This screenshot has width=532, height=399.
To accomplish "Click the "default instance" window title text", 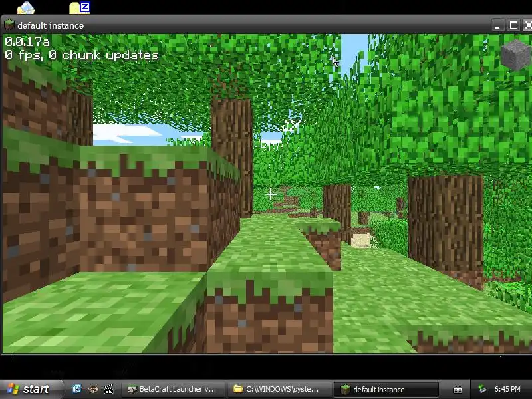I will click(x=51, y=25).
